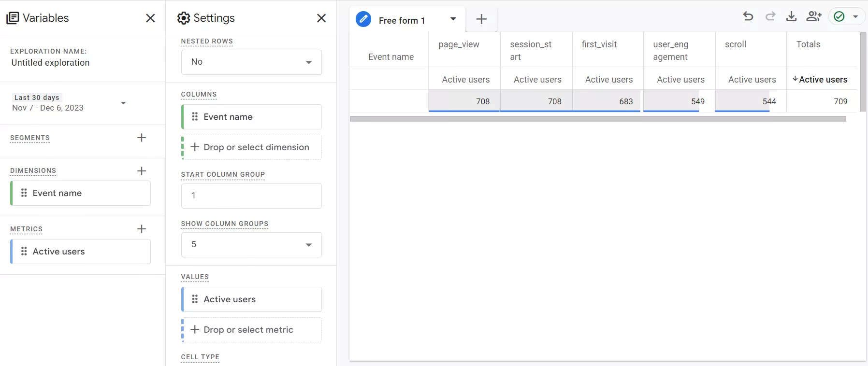Click the page_view column header

(x=459, y=44)
